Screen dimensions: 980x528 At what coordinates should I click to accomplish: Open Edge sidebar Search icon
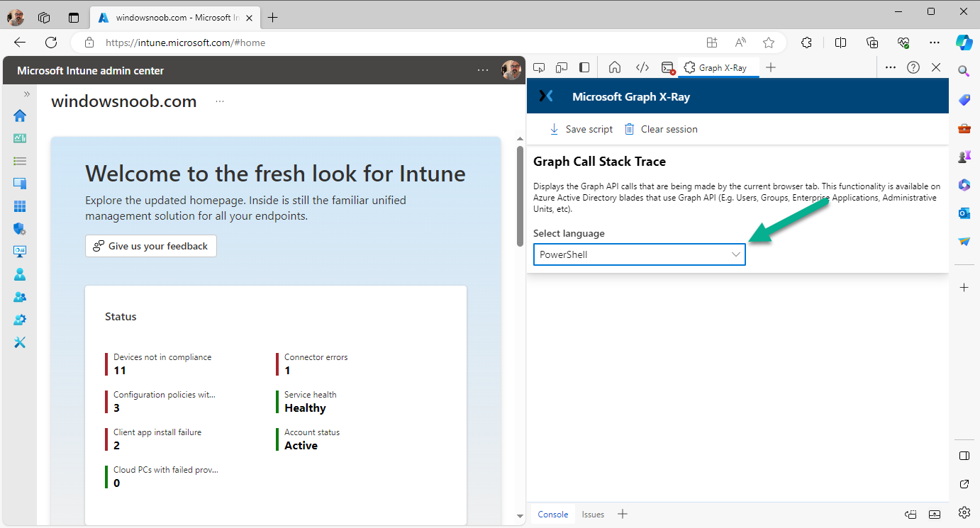964,71
